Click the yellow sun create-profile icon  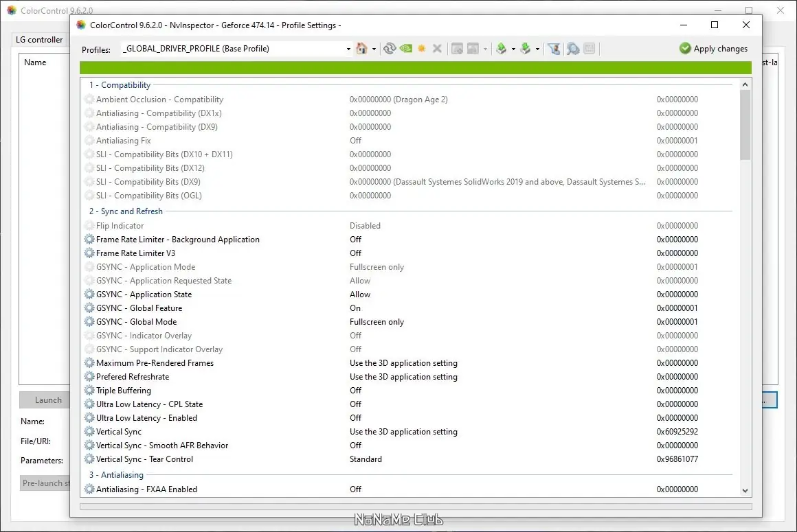421,49
